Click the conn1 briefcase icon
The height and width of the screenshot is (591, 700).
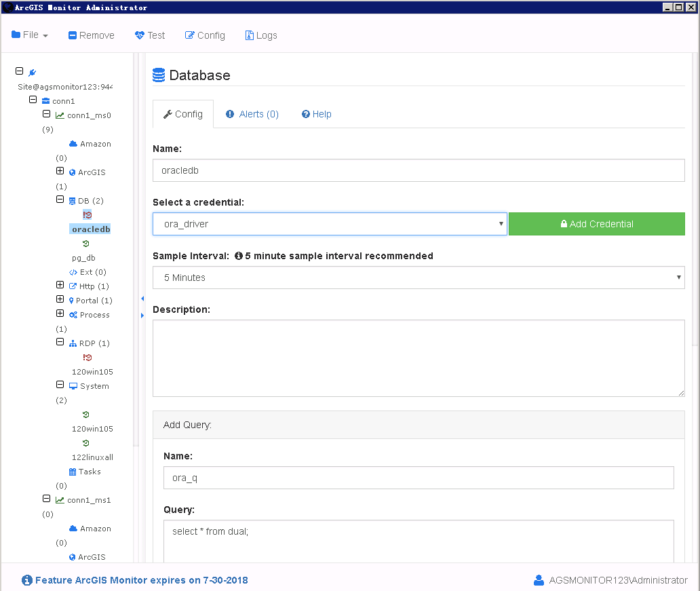point(45,100)
